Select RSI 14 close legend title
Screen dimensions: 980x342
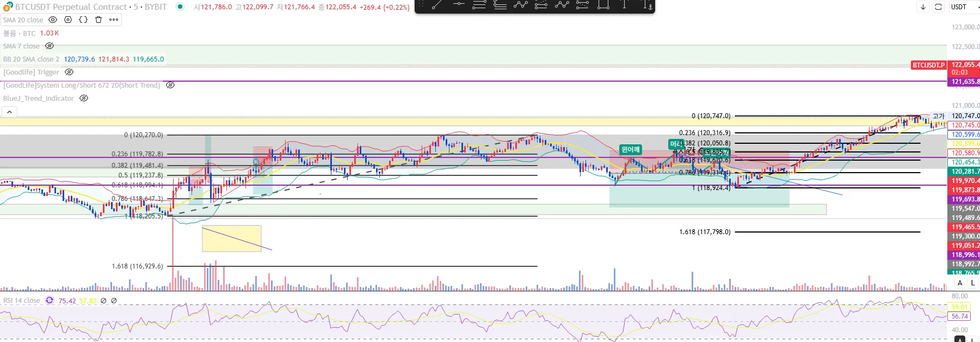(22, 300)
